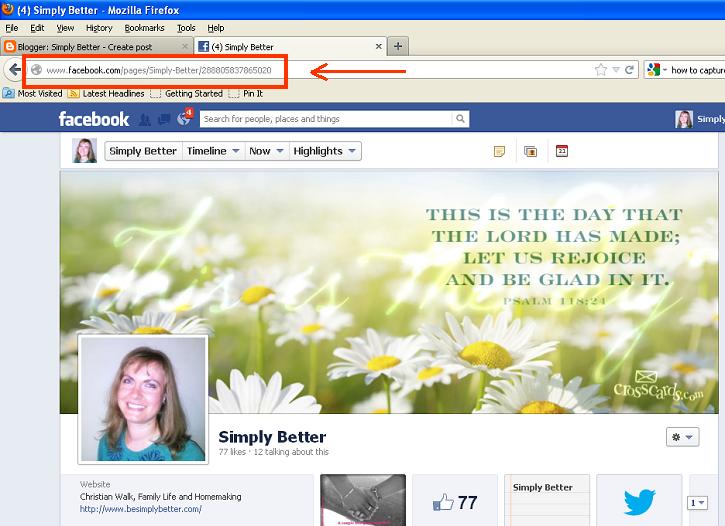The image size is (725, 526).
Task: Open the address bar history dropdown arrow
Action: [x=616, y=70]
